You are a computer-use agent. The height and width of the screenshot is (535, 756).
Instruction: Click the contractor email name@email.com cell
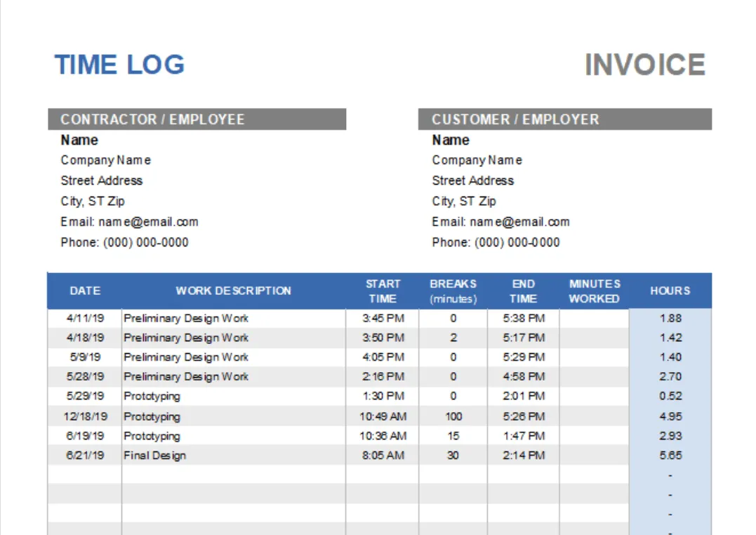point(129,222)
